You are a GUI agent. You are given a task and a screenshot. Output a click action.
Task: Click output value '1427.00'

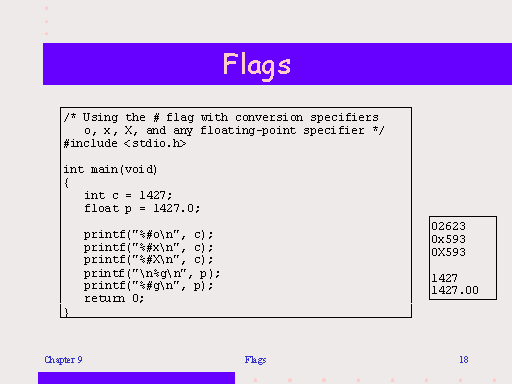tap(455, 290)
